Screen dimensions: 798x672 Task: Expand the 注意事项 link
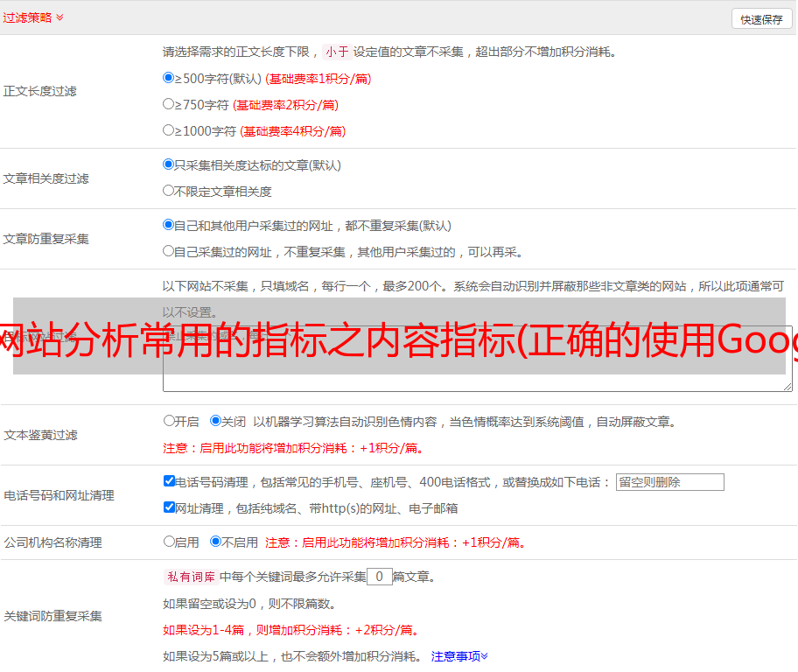[x=459, y=656]
